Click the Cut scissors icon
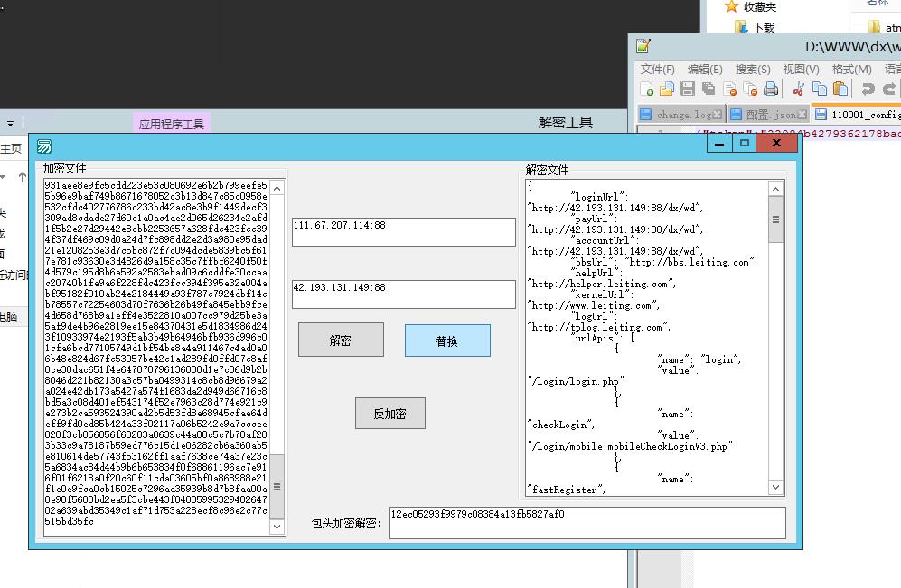The height and width of the screenshot is (588, 901). (798, 89)
